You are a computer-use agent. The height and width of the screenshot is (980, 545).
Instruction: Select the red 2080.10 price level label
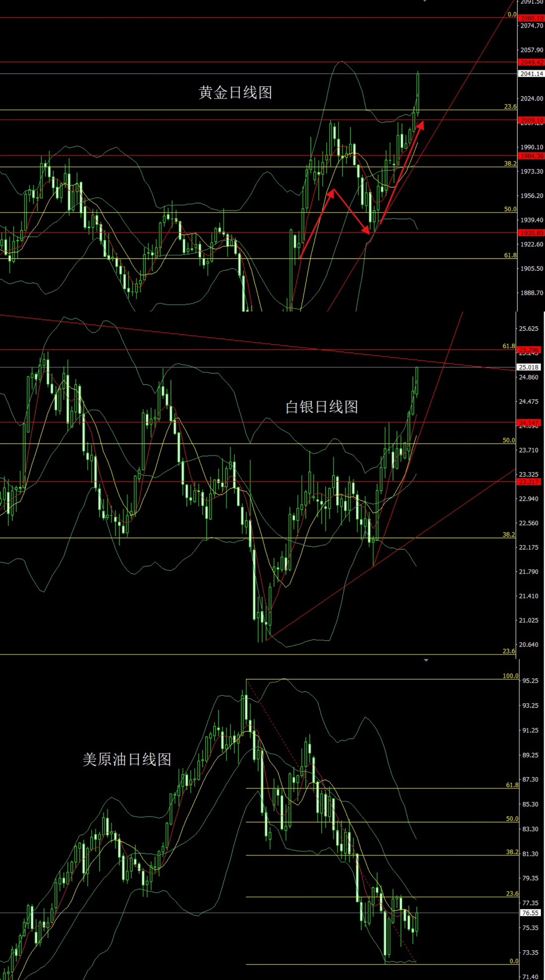[x=531, y=18]
